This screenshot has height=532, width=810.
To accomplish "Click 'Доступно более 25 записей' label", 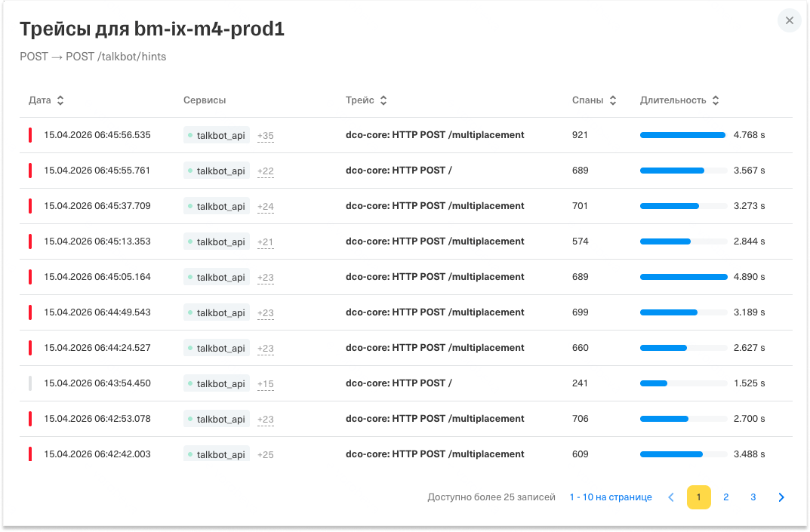I will [x=491, y=497].
